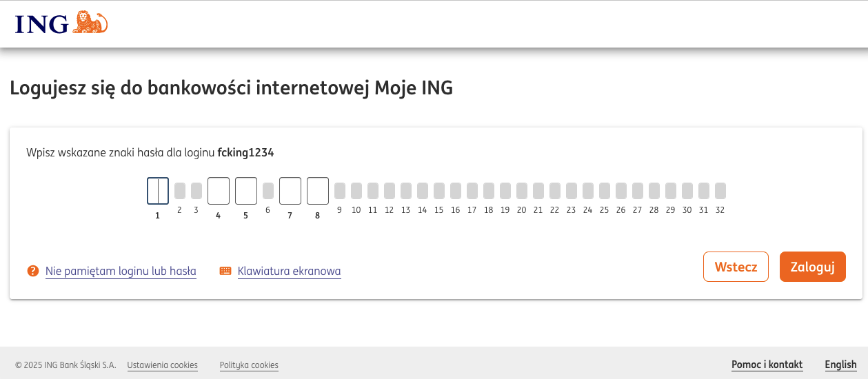Open "Ustawienia cookies" in the footer

[162, 365]
